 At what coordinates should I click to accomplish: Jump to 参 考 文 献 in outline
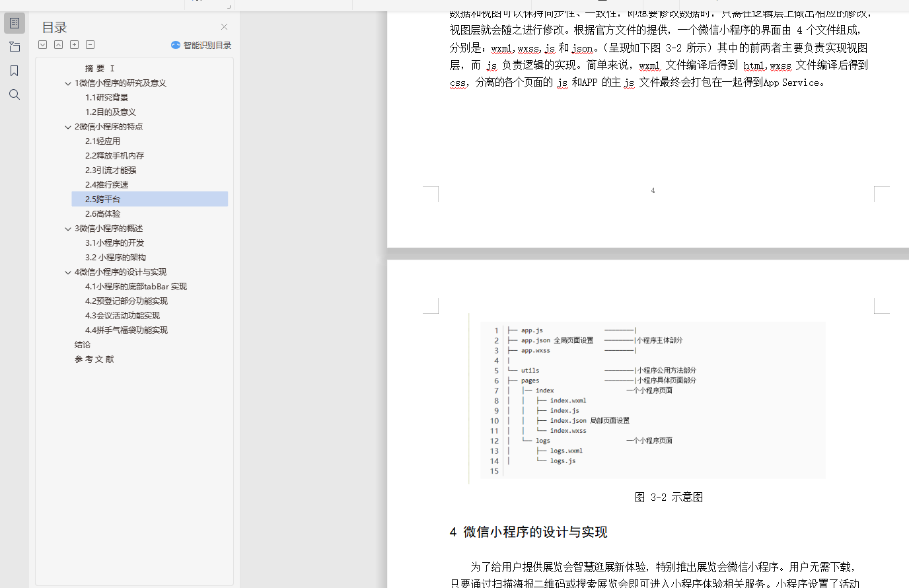coord(94,359)
